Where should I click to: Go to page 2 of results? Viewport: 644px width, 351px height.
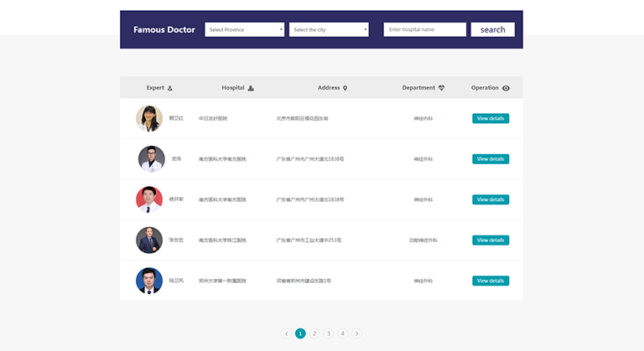(314, 333)
